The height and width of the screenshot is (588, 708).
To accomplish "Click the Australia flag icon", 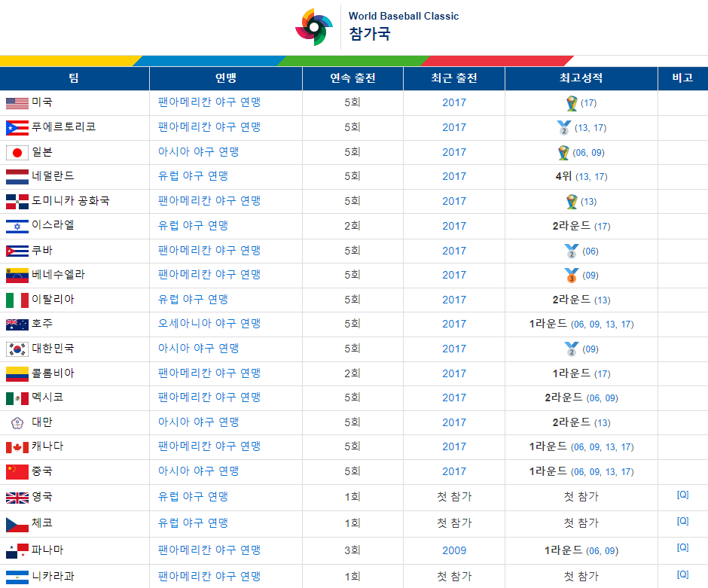I will coord(17,324).
